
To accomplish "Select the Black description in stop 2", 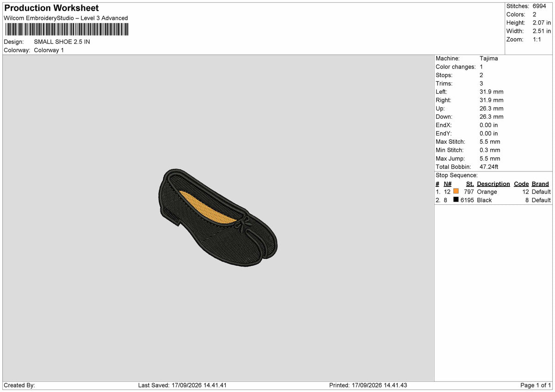I will (x=484, y=200).
